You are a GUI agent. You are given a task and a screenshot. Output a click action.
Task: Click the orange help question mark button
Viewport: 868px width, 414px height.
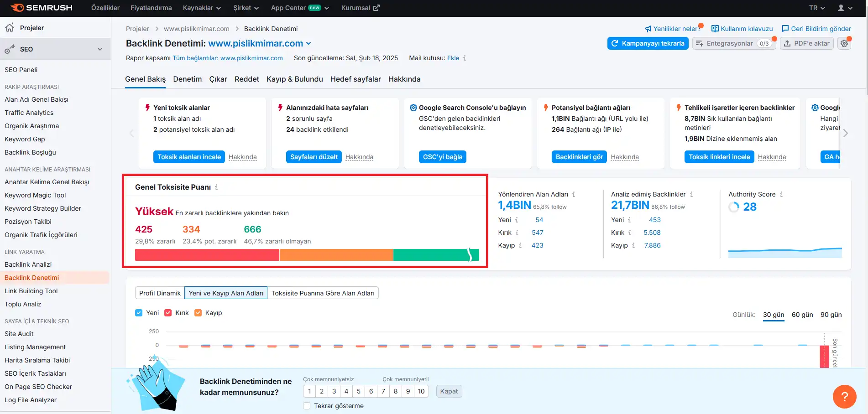(x=844, y=397)
